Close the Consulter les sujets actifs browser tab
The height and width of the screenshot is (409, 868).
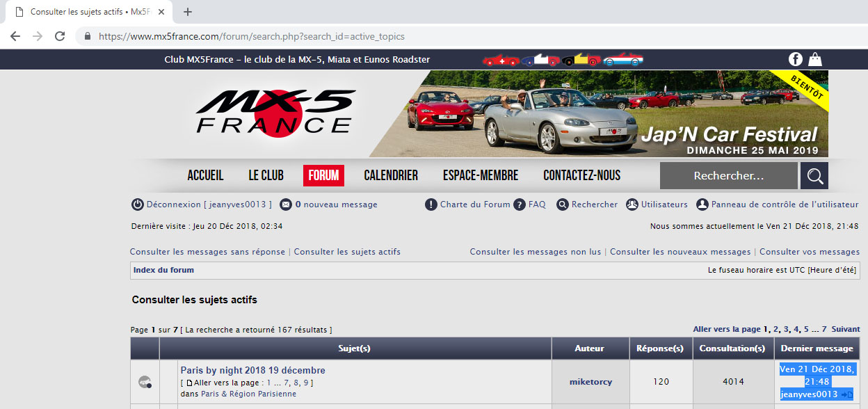point(161,12)
